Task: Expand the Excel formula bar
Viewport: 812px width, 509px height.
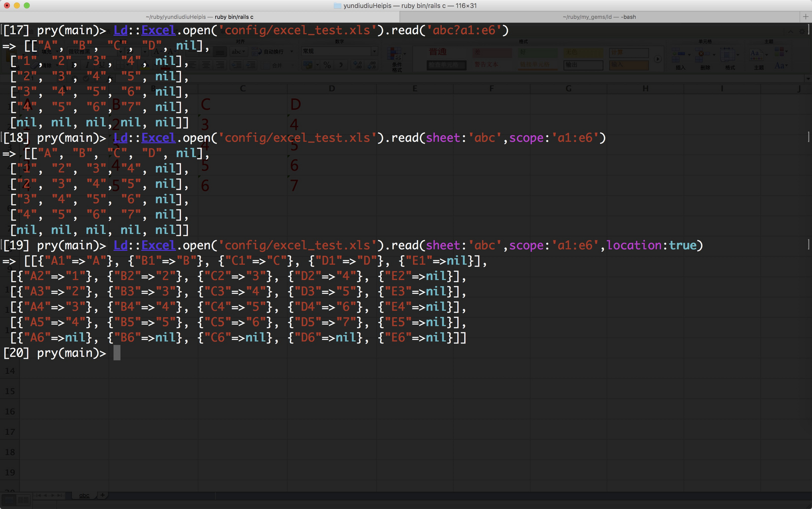Action: (x=808, y=79)
